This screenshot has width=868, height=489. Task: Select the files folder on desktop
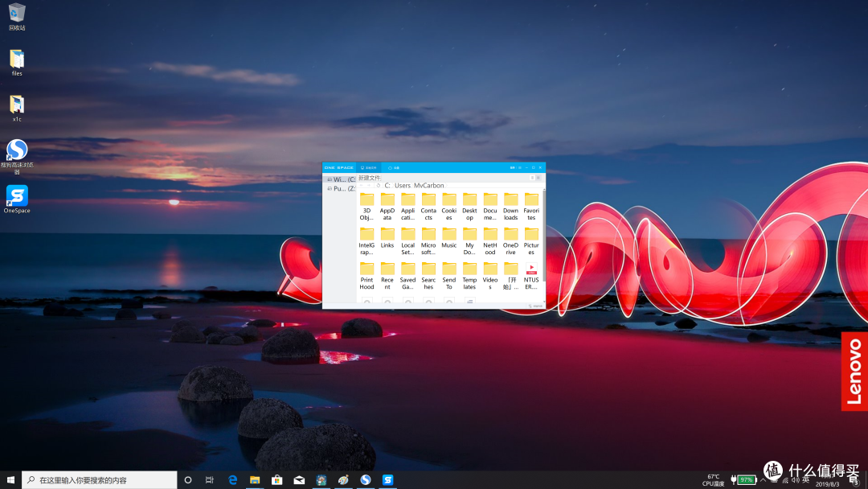17,63
